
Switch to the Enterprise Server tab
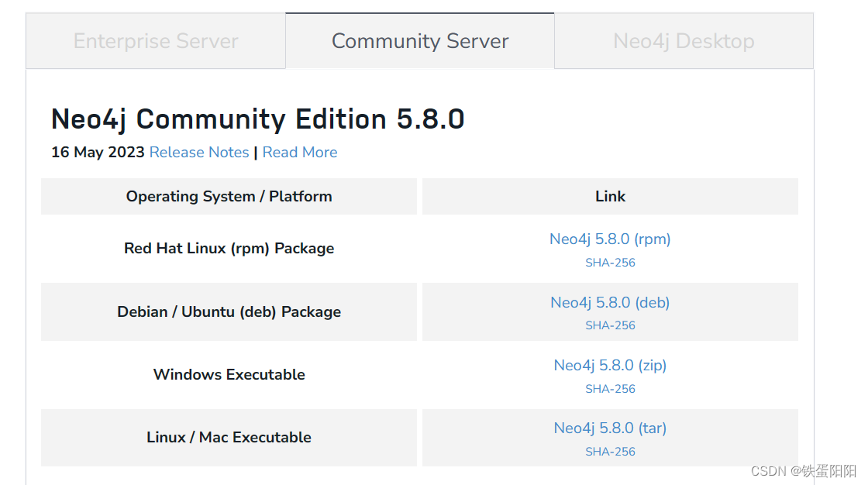[155, 41]
